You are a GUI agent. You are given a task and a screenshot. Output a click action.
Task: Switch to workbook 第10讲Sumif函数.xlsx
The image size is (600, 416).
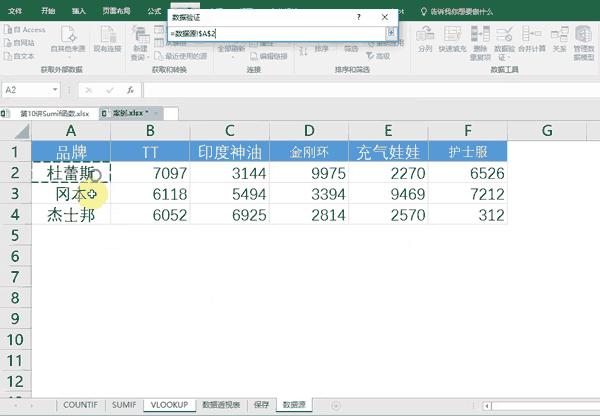click(x=50, y=114)
